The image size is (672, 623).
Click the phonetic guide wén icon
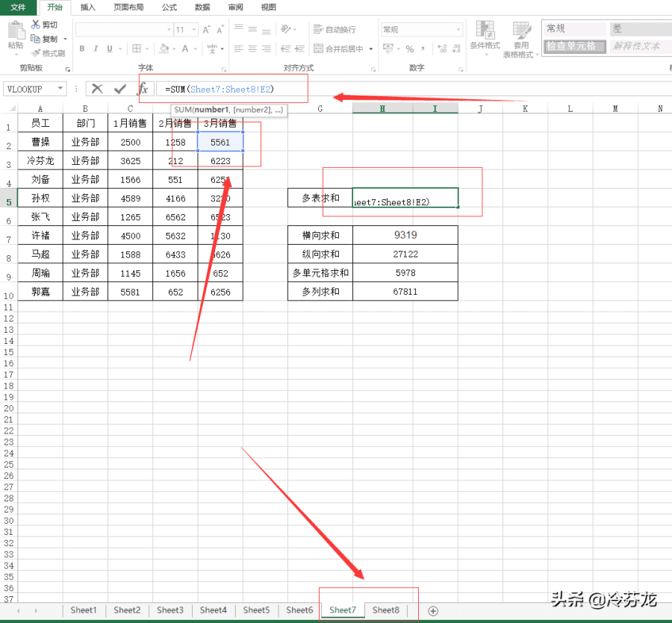(x=212, y=48)
